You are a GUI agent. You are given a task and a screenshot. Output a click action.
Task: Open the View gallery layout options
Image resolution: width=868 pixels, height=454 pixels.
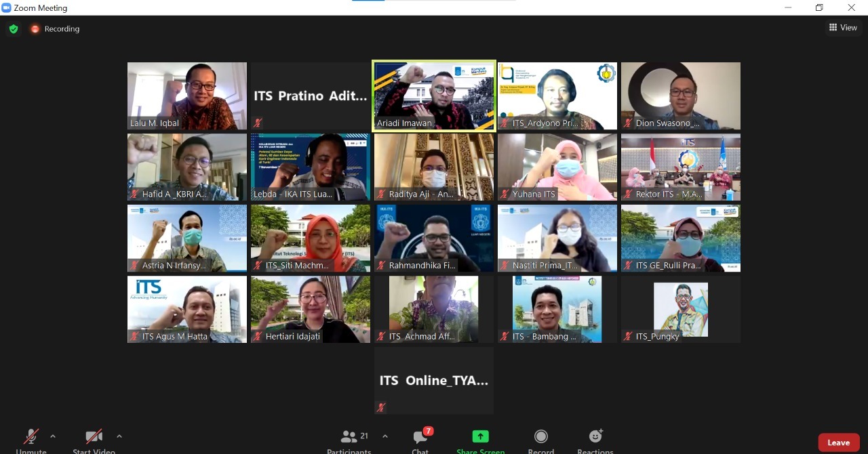tap(843, 27)
